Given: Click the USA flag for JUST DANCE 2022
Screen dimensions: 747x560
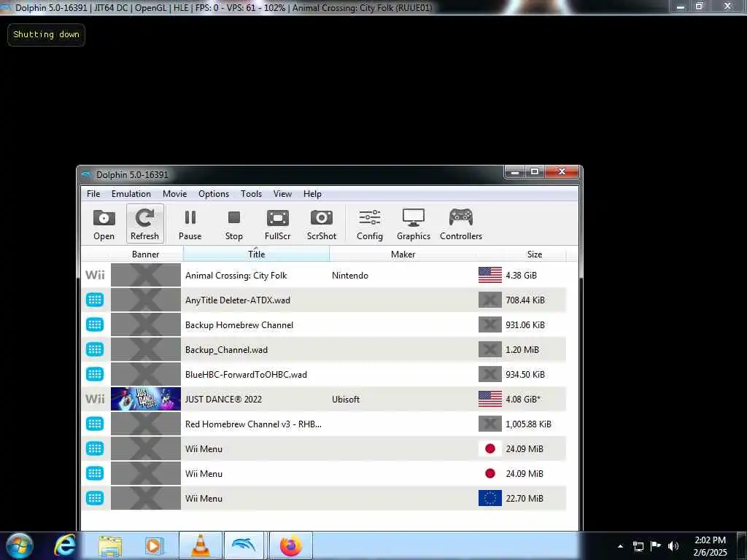Looking at the screenshot, I should pos(490,399).
